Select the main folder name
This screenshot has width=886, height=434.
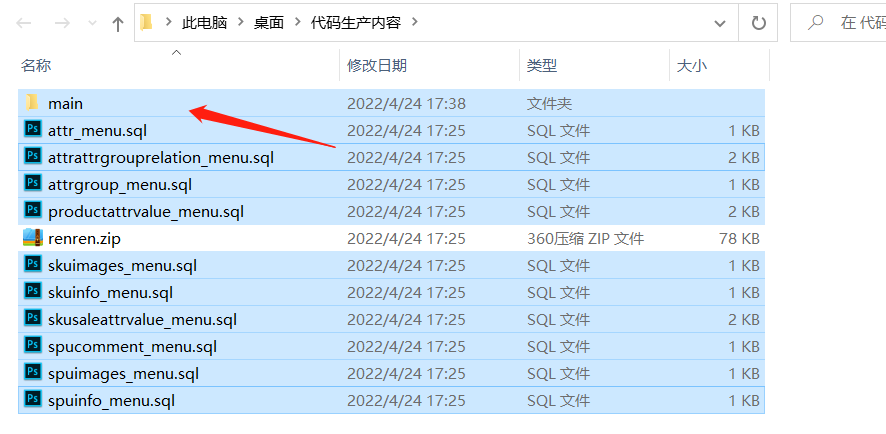tap(66, 103)
